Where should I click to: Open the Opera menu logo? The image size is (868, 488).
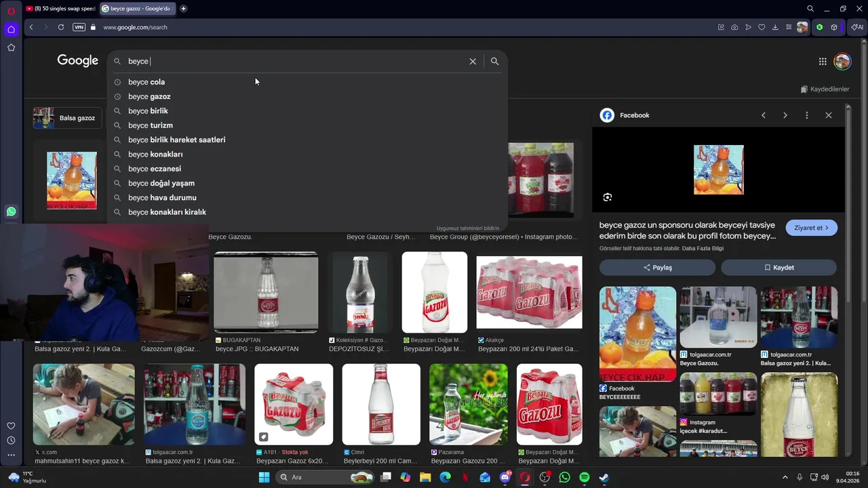click(x=11, y=9)
